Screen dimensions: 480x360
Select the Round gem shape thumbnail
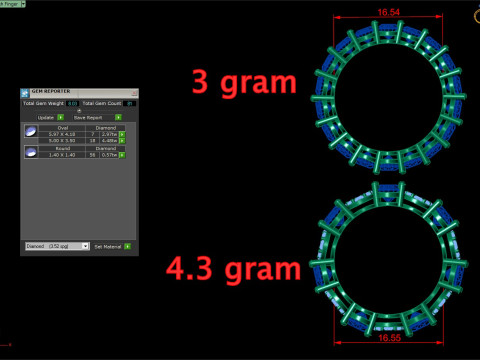[31, 152]
